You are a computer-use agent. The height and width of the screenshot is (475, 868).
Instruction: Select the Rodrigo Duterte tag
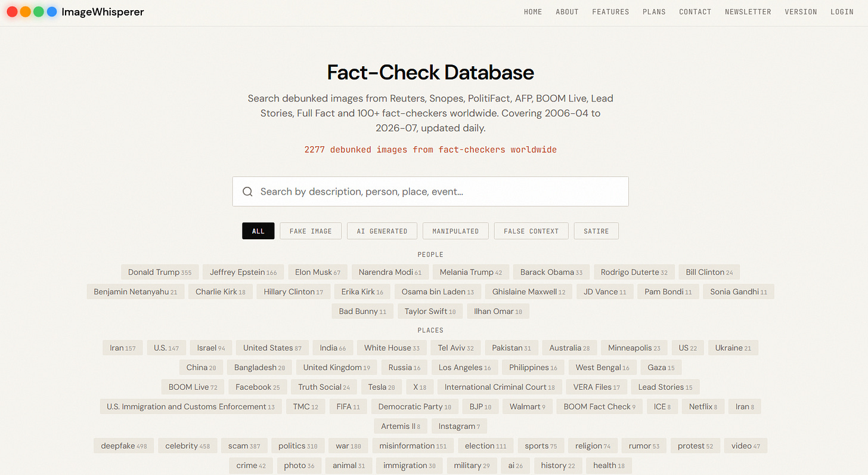coord(634,272)
